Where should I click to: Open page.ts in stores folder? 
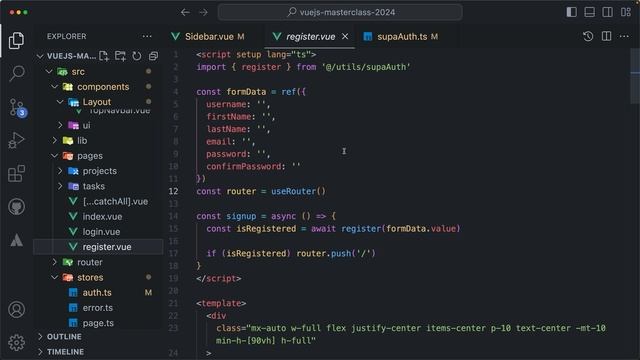point(98,323)
